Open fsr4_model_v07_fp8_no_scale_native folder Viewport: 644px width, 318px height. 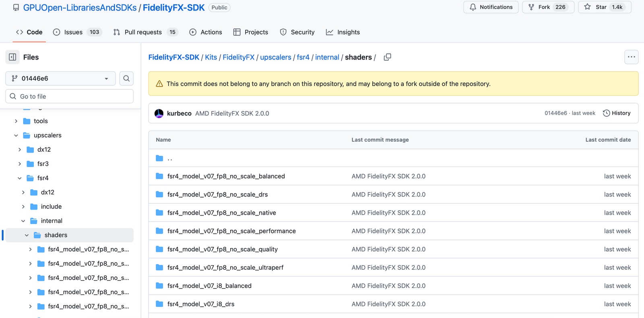[221, 213]
